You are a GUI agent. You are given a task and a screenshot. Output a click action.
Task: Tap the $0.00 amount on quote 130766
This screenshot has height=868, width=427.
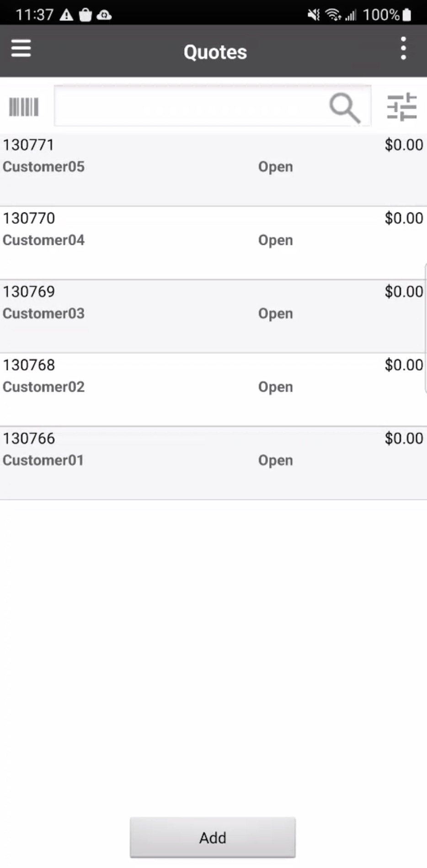[404, 439]
